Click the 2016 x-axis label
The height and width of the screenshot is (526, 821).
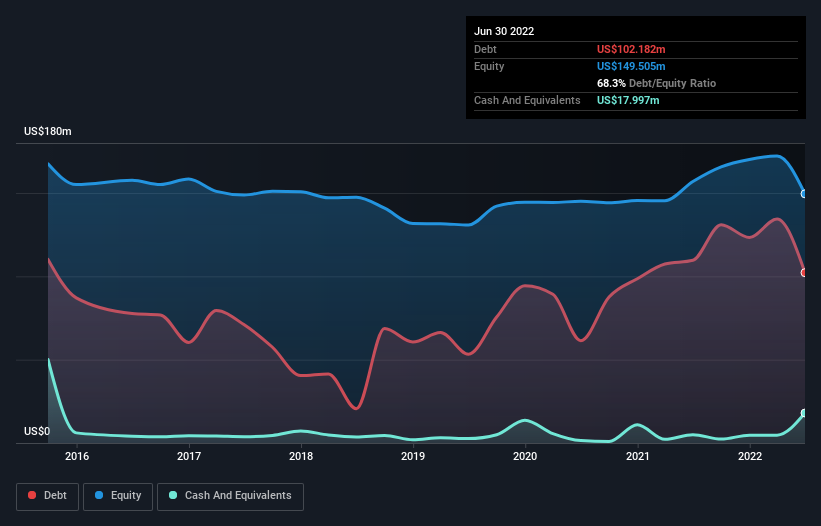pyautogui.click(x=77, y=456)
